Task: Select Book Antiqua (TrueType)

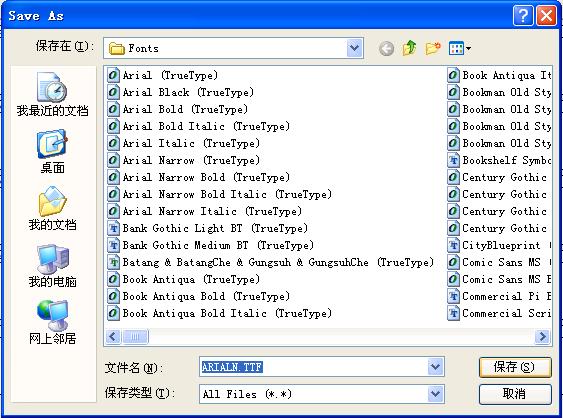Action: tap(183, 279)
